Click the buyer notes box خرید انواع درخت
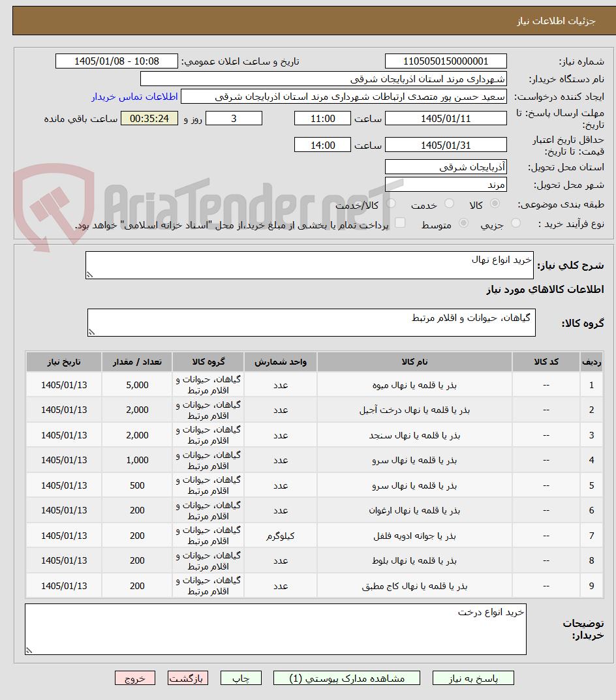This screenshot has width=616, height=700. click(275, 630)
